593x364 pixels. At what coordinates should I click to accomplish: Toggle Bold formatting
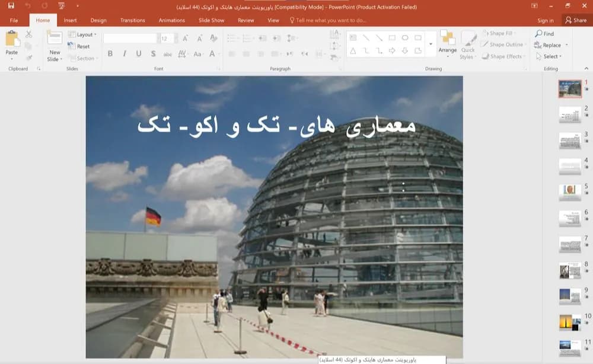(x=110, y=54)
